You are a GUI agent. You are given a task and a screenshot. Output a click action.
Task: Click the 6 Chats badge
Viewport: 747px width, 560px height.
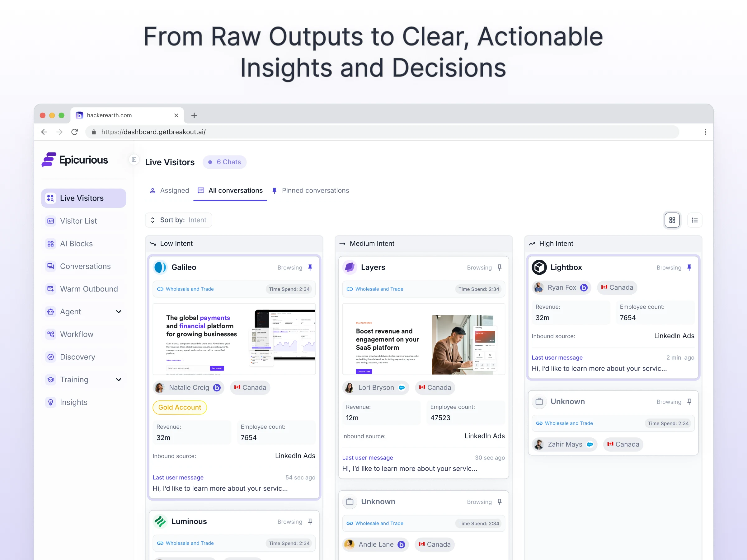[225, 162]
